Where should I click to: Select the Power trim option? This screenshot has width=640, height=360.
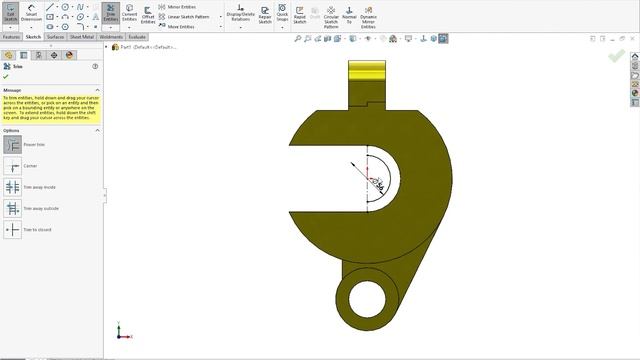pyautogui.click(x=13, y=144)
